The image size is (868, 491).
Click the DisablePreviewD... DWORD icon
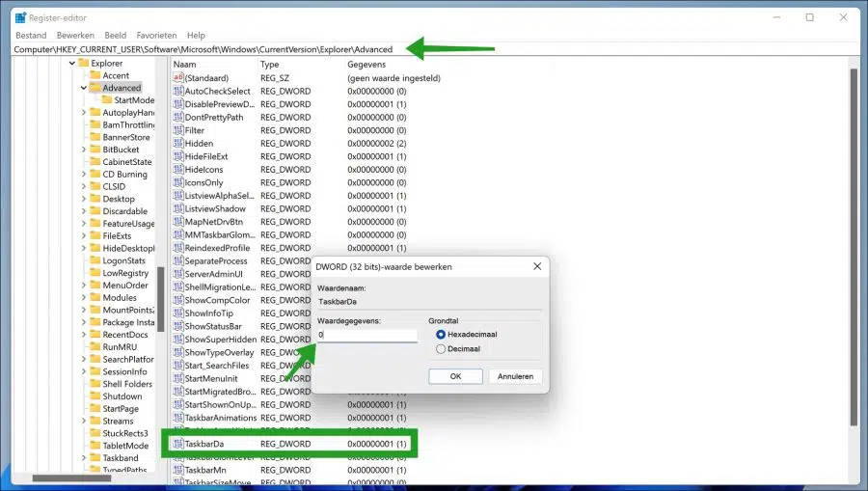[178, 104]
